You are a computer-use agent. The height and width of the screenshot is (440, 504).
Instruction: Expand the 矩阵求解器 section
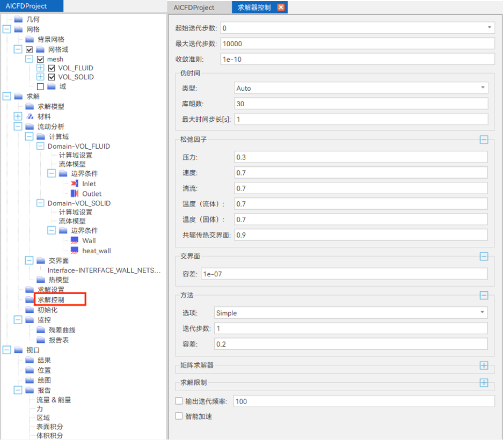click(483, 366)
